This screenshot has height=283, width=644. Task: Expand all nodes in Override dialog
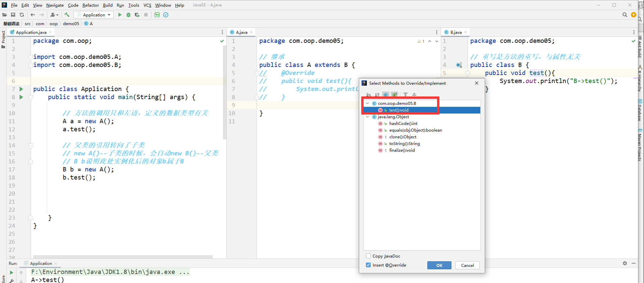tap(406, 95)
